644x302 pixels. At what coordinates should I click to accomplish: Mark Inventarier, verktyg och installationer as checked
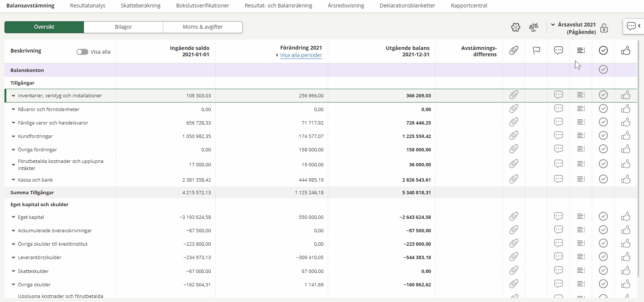603,95
